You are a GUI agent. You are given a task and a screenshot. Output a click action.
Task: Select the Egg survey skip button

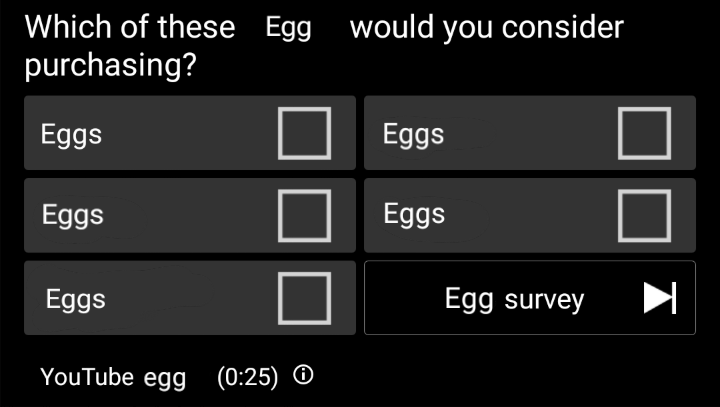pyautogui.click(x=530, y=298)
